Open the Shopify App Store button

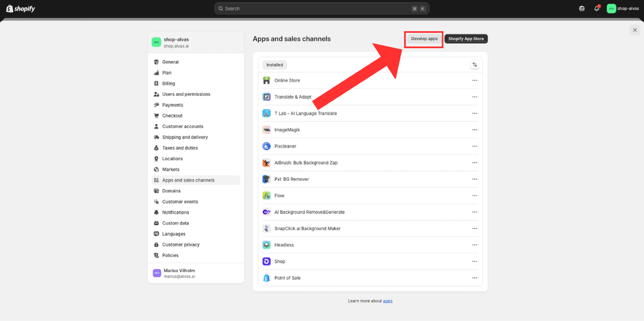pos(466,39)
